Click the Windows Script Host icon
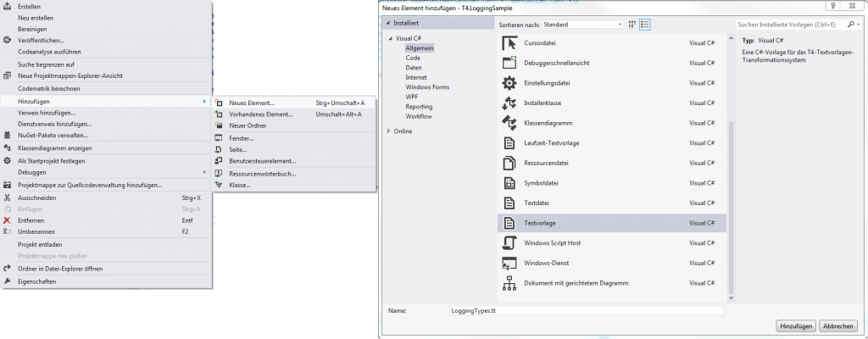 point(509,243)
